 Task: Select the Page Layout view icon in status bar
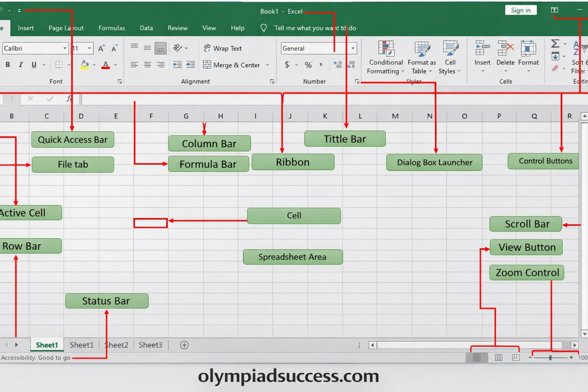point(499,357)
